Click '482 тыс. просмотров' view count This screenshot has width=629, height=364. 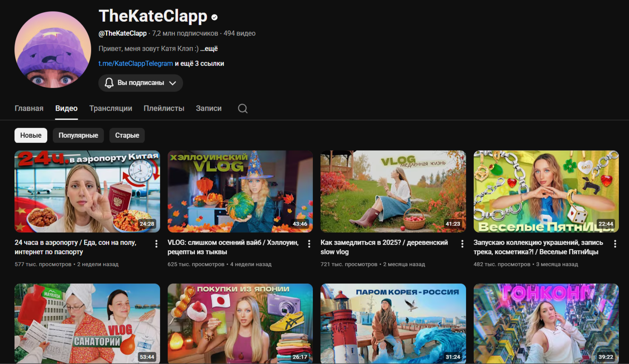pos(502,264)
